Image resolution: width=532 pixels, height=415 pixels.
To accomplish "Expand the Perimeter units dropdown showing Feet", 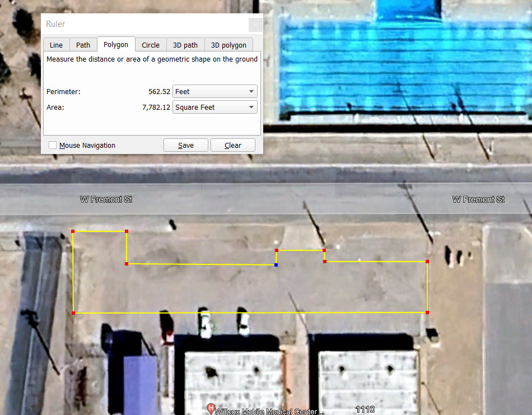I will coord(214,91).
